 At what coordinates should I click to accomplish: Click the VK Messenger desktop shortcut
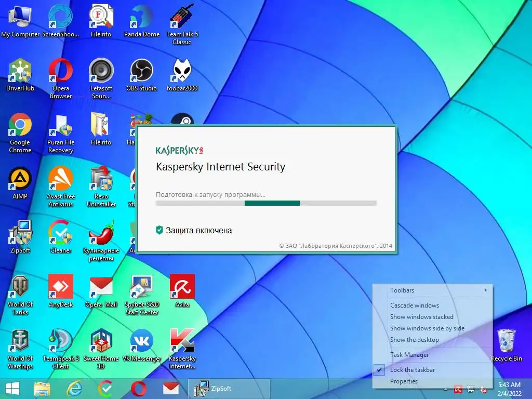pos(141,345)
